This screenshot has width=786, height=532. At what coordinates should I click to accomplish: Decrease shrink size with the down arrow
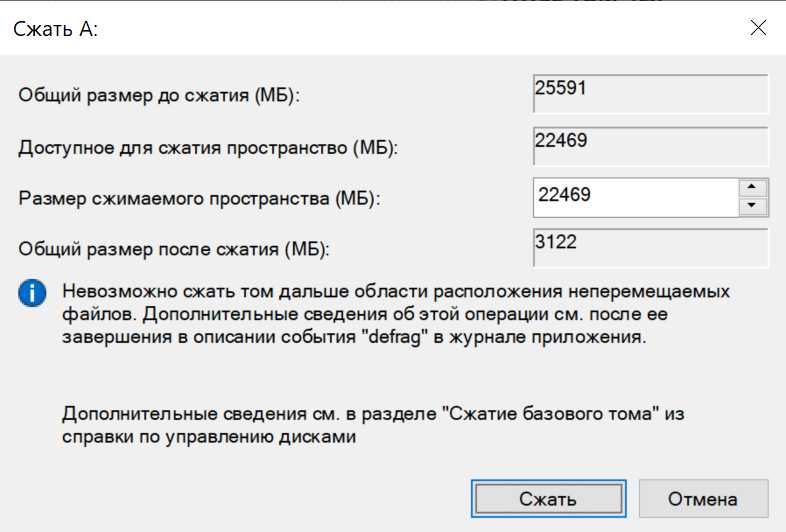[751, 207]
